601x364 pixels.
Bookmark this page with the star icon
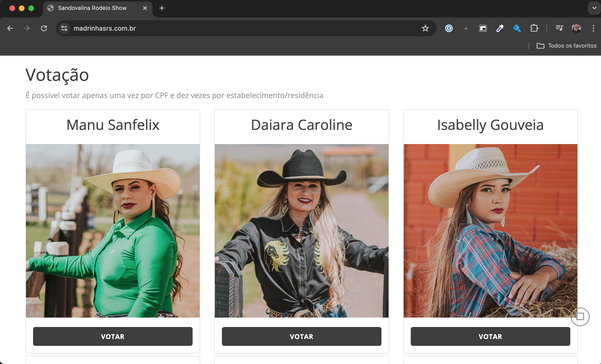(x=425, y=28)
